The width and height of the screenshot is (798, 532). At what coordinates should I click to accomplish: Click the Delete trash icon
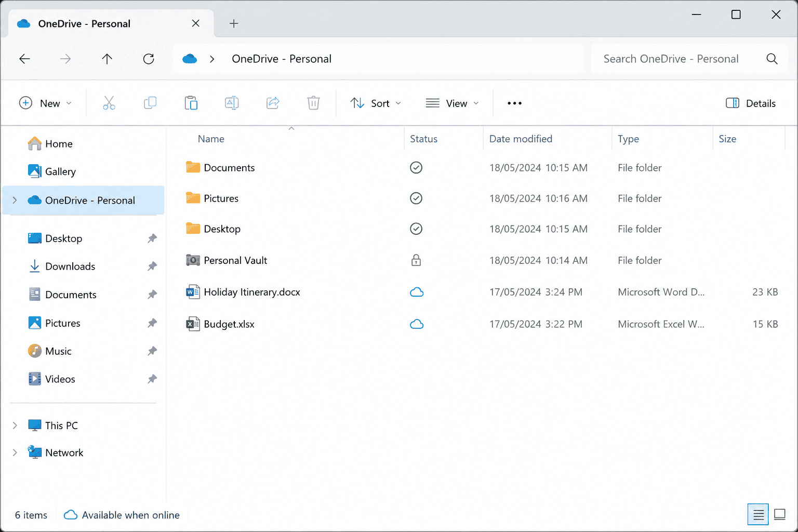313,103
